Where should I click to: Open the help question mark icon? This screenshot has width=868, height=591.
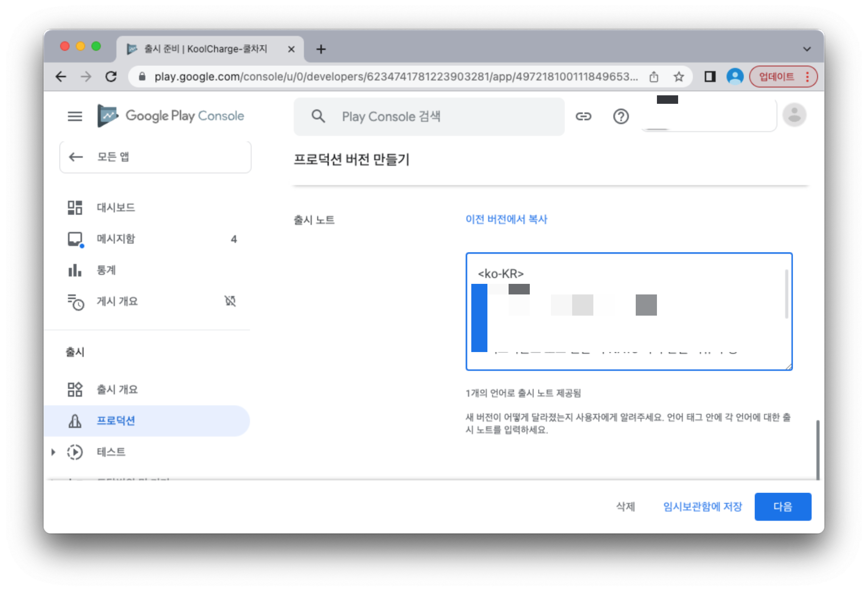pos(620,116)
